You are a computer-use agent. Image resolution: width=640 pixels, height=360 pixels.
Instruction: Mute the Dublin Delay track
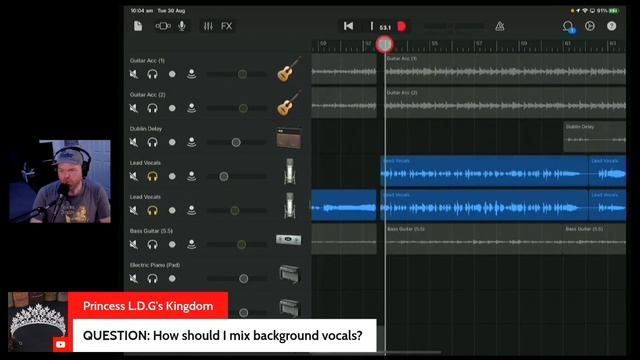coord(134,142)
